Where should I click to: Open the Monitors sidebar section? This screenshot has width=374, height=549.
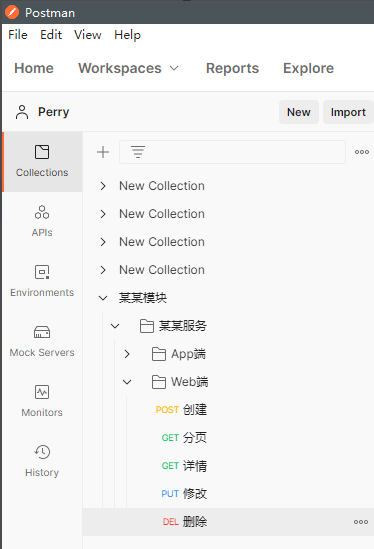[x=42, y=402]
